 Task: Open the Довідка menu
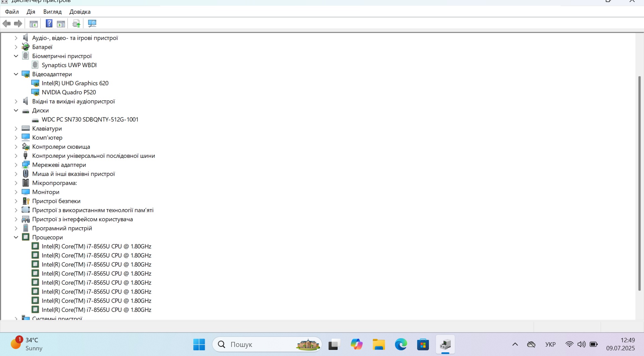[x=80, y=12]
